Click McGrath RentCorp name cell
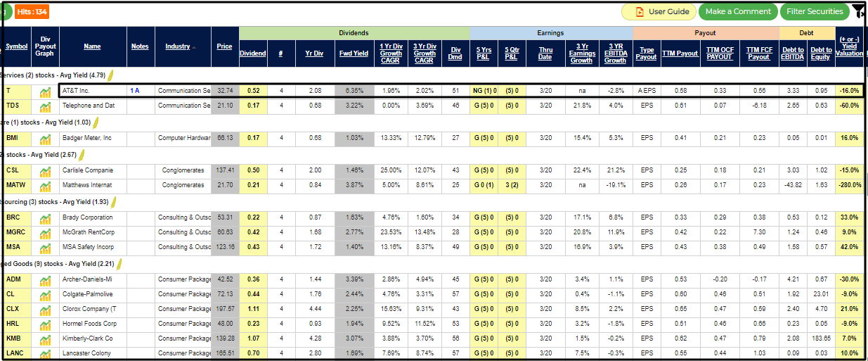The height and width of the screenshot is (361, 868). 93,232
